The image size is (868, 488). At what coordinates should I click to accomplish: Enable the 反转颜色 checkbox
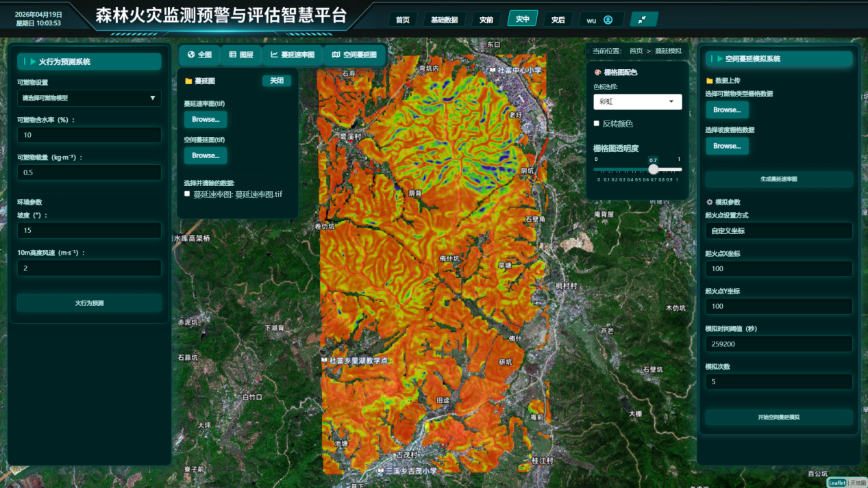(597, 124)
